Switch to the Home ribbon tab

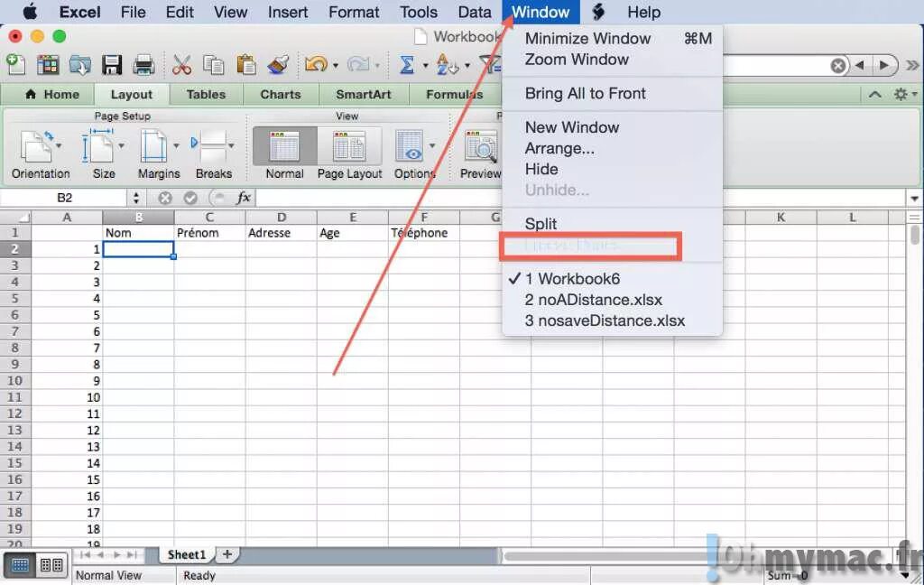click(x=51, y=95)
